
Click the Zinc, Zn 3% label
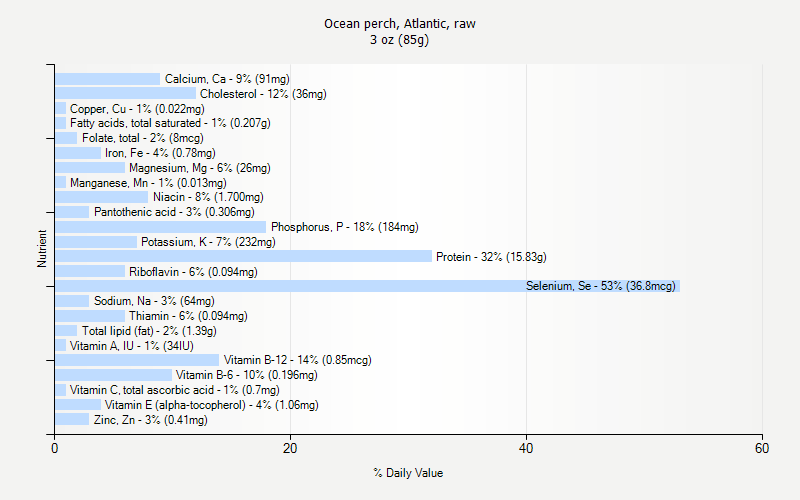(x=151, y=420)
